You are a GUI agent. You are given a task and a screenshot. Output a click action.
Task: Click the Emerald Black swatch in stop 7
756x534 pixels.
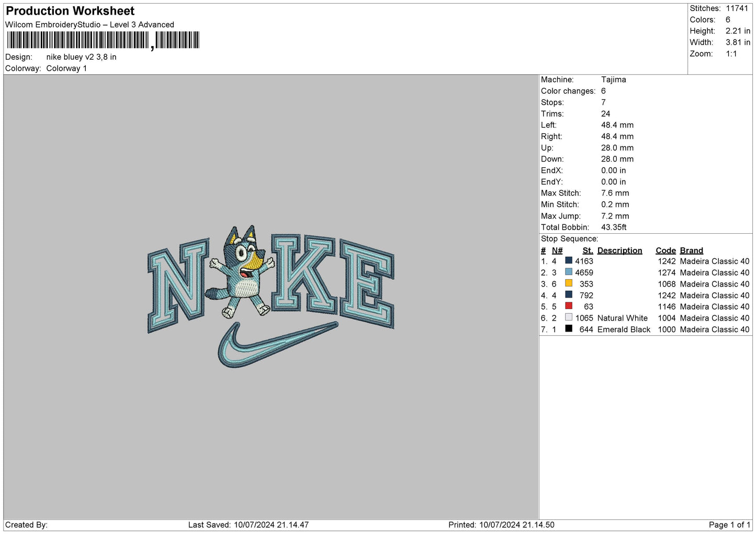569,329
